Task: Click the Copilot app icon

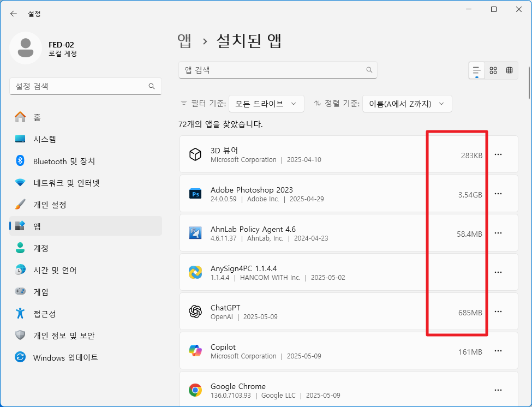Action: (195, 351)
